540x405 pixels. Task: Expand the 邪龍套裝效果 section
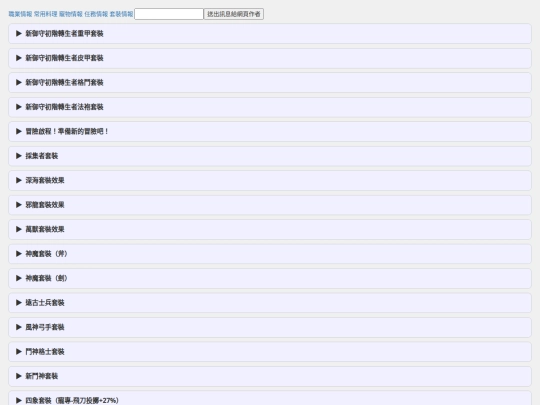tap(270, 205)
